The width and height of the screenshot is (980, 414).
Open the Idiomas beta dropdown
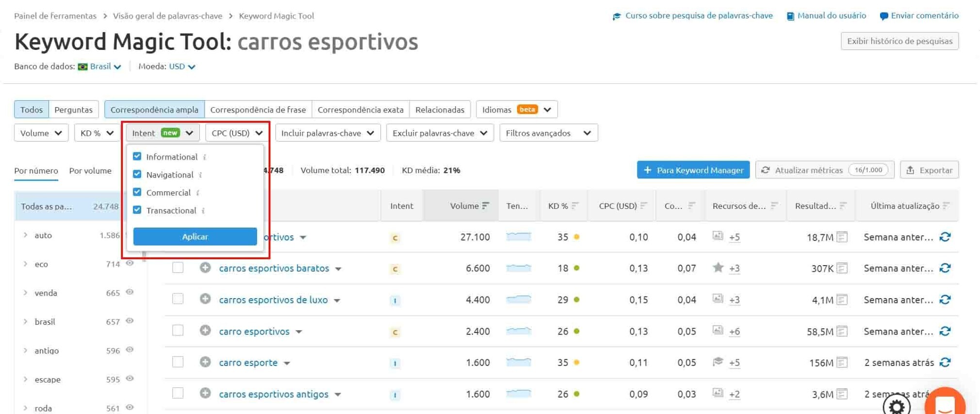coord(517,110)
